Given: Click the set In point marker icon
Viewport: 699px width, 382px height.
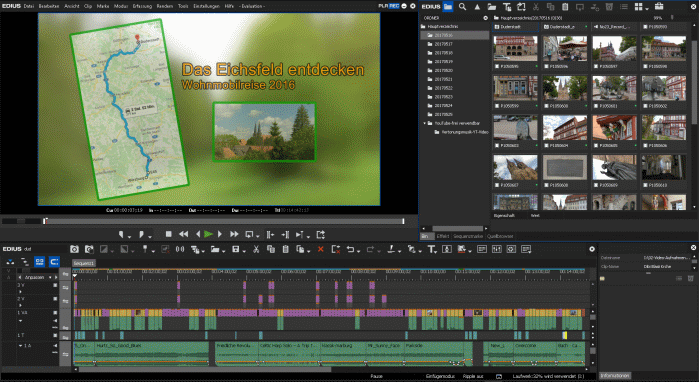Looking at the screenshot, I should click(x=121, y=234).
